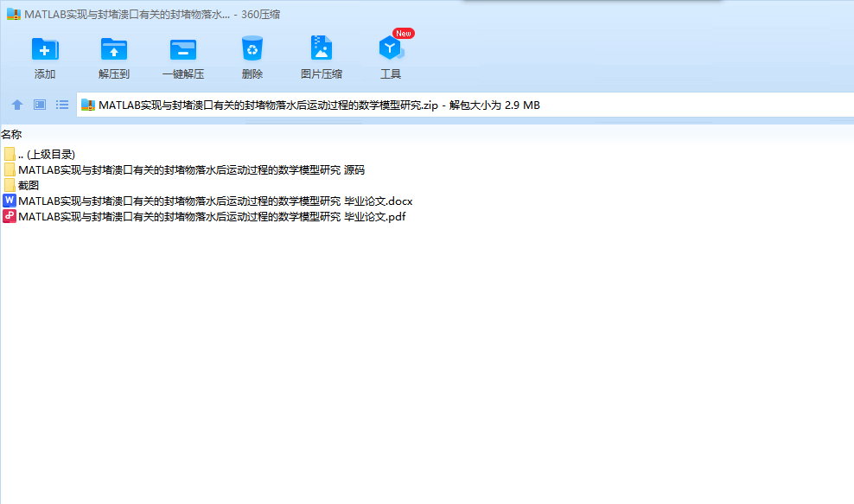This screenshot has height=504, width=854.
Task: Click the zip archive icon in the address bar
Action: pyautogui.click(x=88, y=105)
